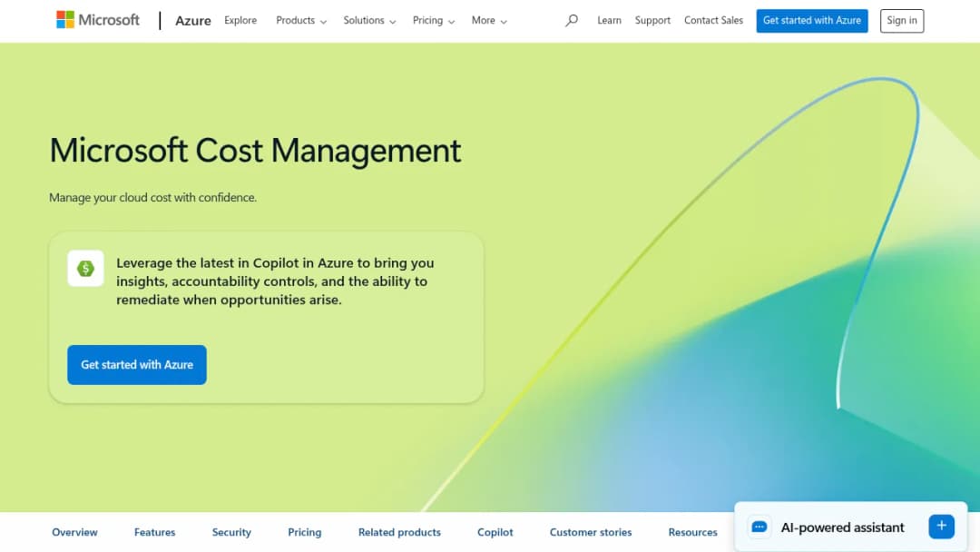The height and width of the screenshot is (552, 980).
Task: Click header Get started with Azure button
Action: pos(812,21)
